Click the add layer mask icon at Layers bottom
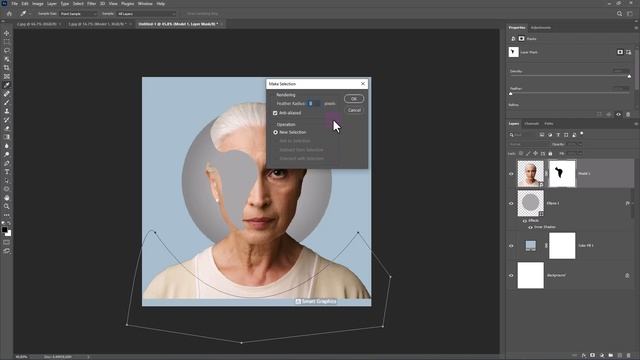The height and width of the screenshot is (360, 640). pos(593,356)
